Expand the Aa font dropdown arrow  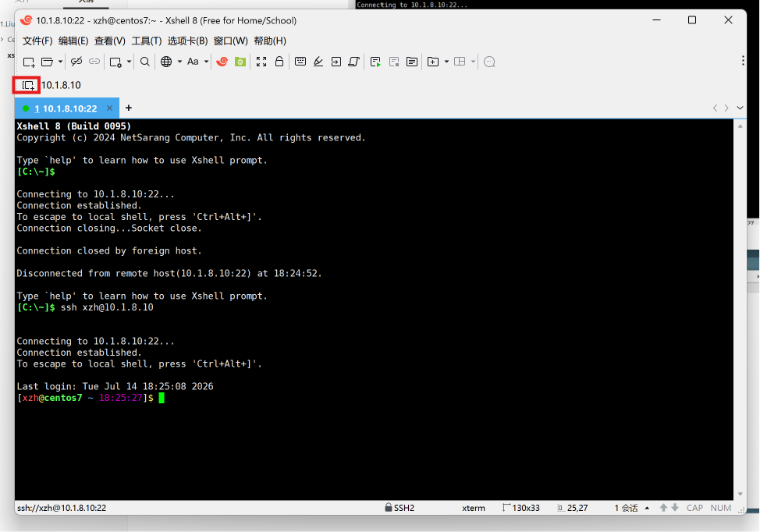coord(206,62)
